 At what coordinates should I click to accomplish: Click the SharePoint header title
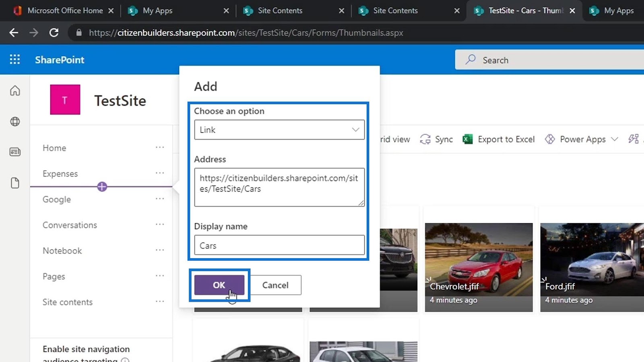(x=60, y=60)
